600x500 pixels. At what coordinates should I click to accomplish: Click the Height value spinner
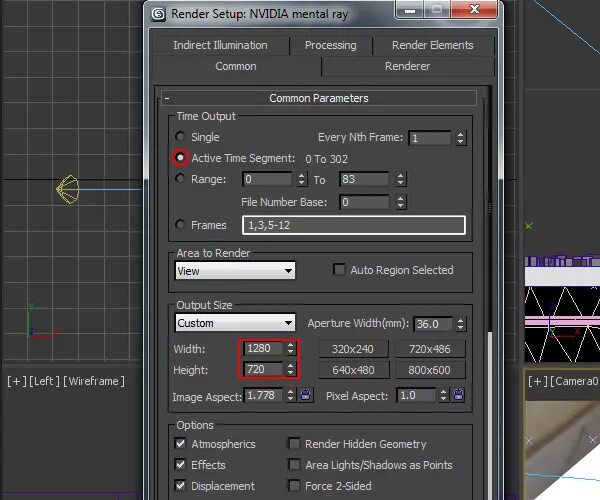click(291, 369)
